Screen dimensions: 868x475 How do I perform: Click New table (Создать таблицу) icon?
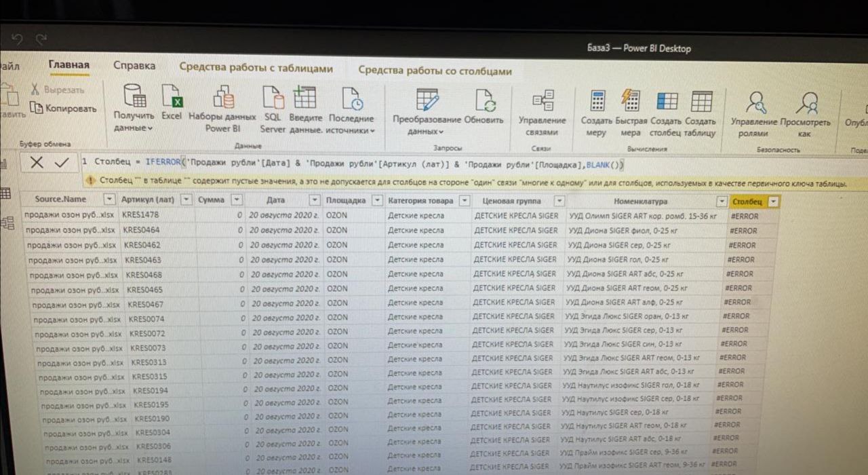(701, 101)
